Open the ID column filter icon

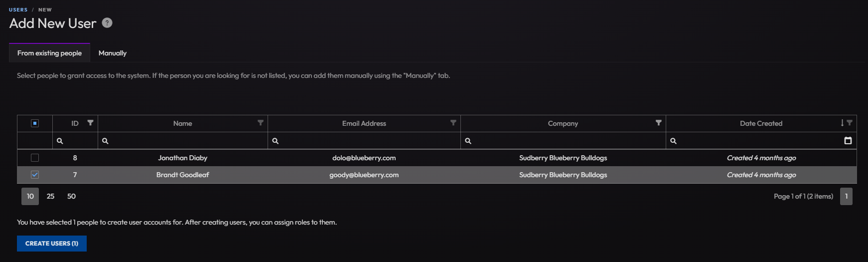coord(90,123)
